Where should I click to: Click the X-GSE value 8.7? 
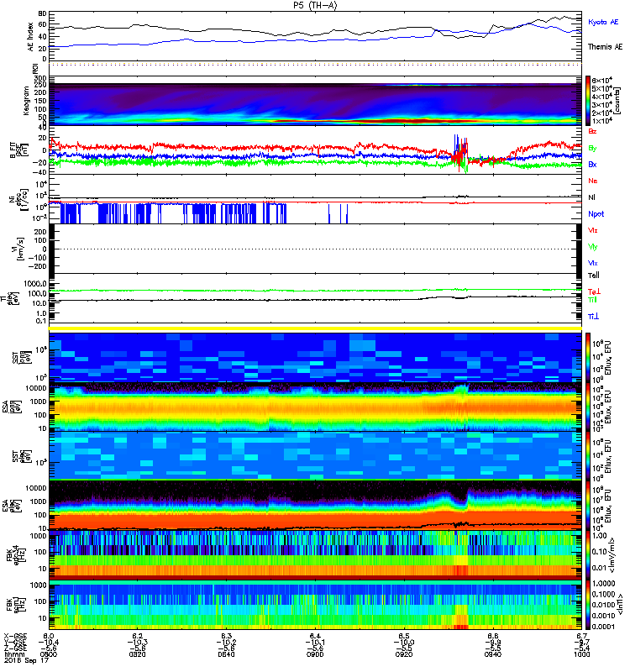[581, 637]
